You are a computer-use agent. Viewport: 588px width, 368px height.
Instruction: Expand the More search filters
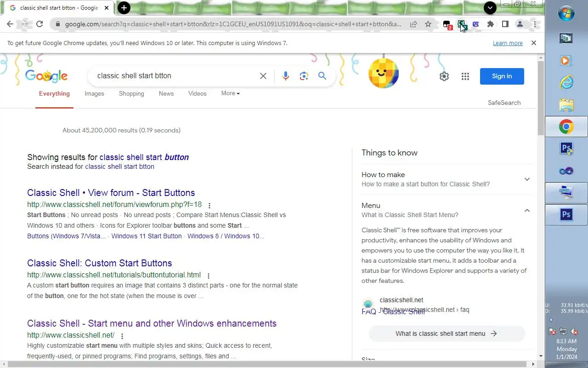click(230, 93)
